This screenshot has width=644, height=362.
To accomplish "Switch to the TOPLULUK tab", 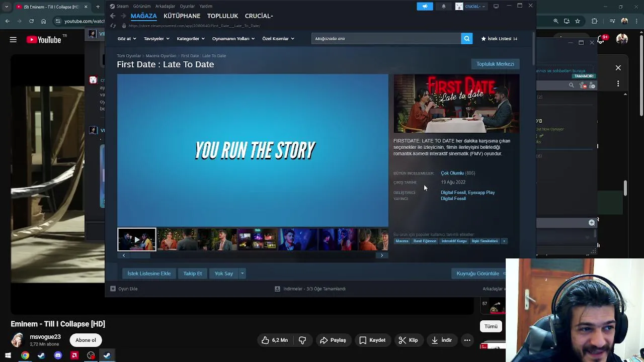I will click(222, 16).
